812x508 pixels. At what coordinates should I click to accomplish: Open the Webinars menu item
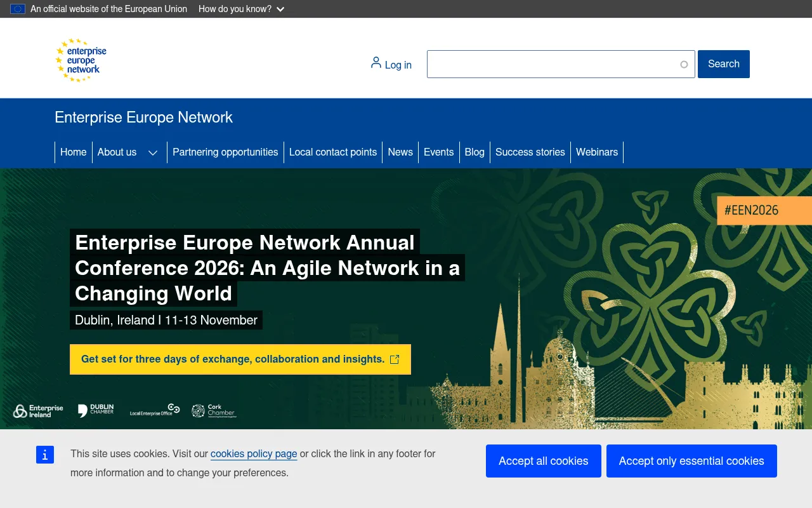597,152
